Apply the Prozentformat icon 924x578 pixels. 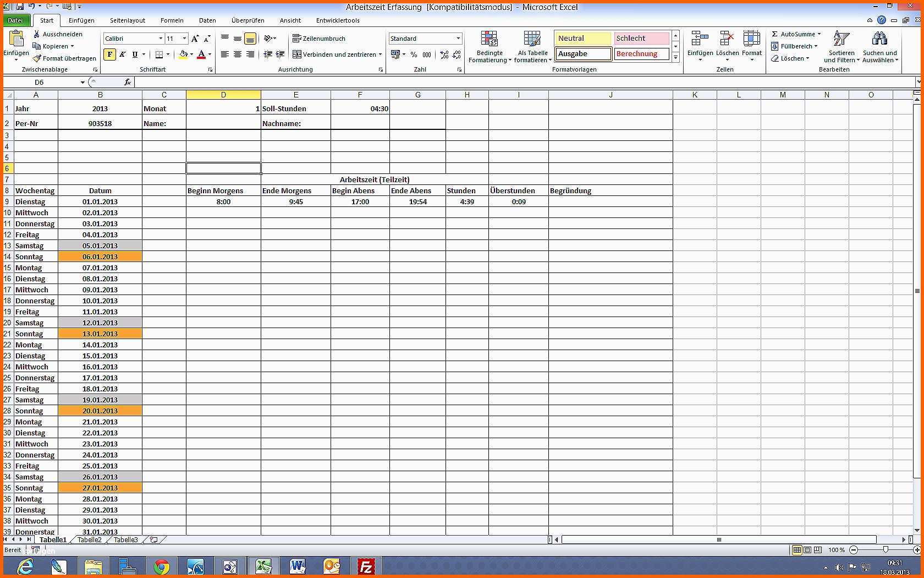point(413,54)
